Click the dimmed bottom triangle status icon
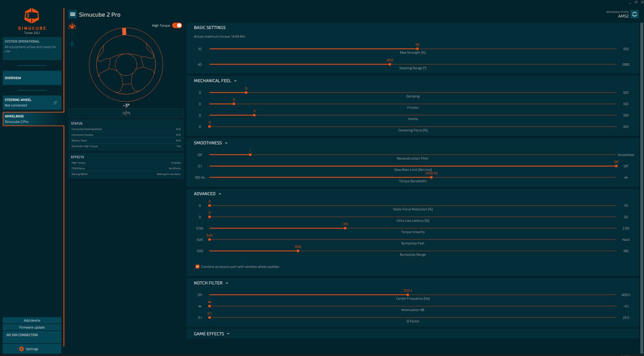The height and width of the screenshot is (356, 644). (x=72, y=44)
